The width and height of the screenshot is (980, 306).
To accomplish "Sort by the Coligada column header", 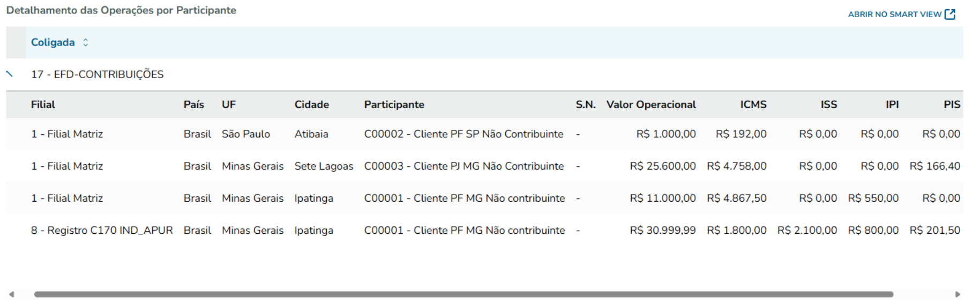I will point(53,42).
